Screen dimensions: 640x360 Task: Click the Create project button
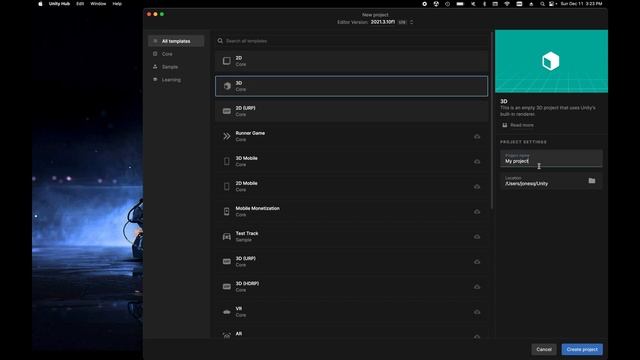[582, 349]
